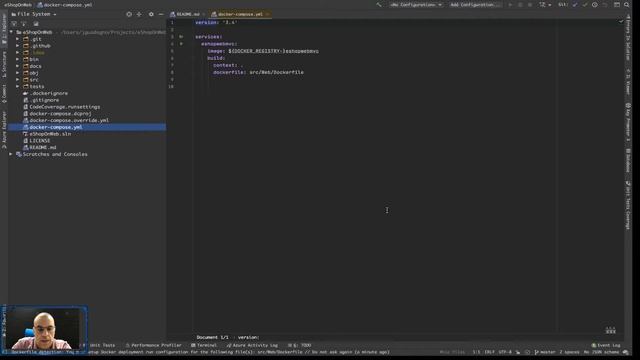Select the LICENSE file in the explorer
Screen dimensions: 640x360
click(x=40, y=141)
